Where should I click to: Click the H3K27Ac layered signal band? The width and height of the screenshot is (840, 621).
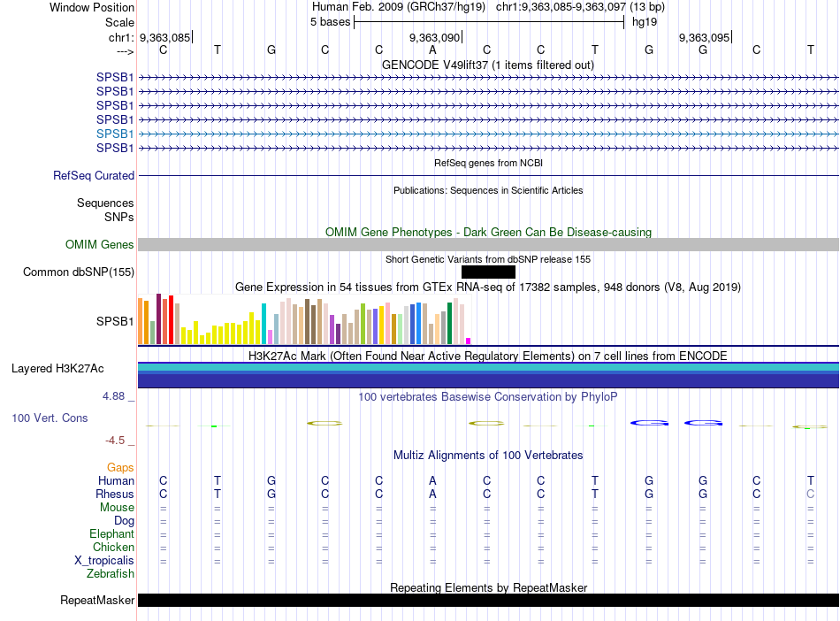(x=488, y=375)
